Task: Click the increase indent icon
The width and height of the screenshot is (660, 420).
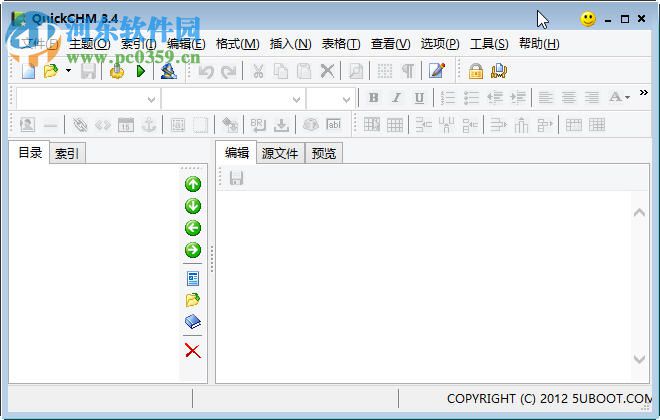Action: point(518,98)
